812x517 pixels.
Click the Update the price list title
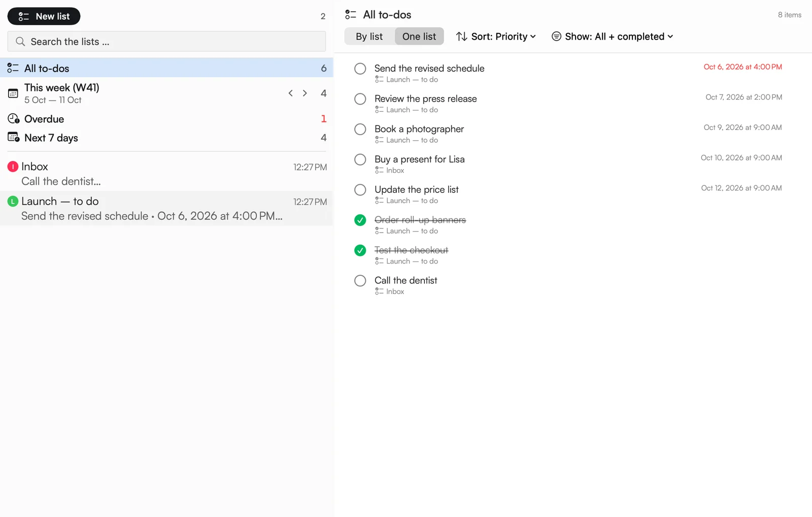tap(417, 189)
